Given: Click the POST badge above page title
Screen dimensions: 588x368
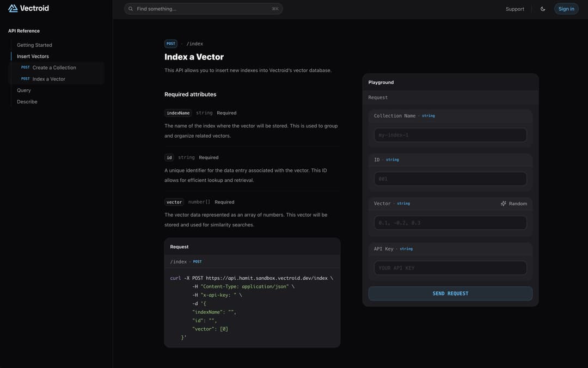Looking at the screenshot, I should pos(171,44).
